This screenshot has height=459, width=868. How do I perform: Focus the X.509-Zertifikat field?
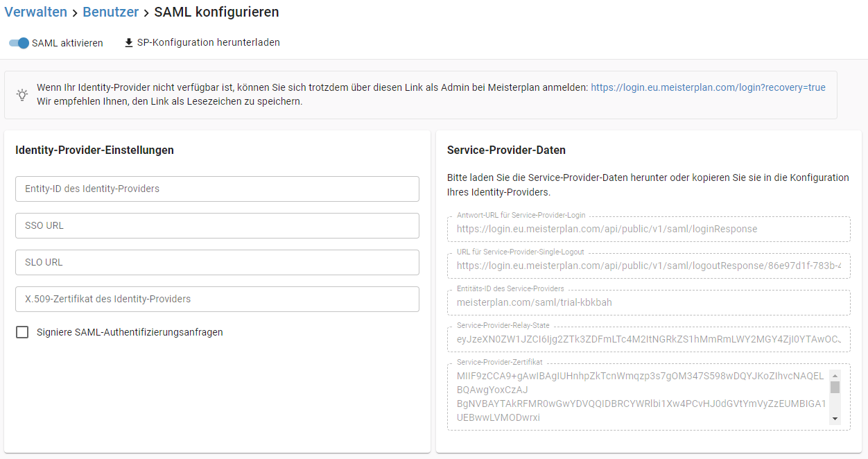217,299
